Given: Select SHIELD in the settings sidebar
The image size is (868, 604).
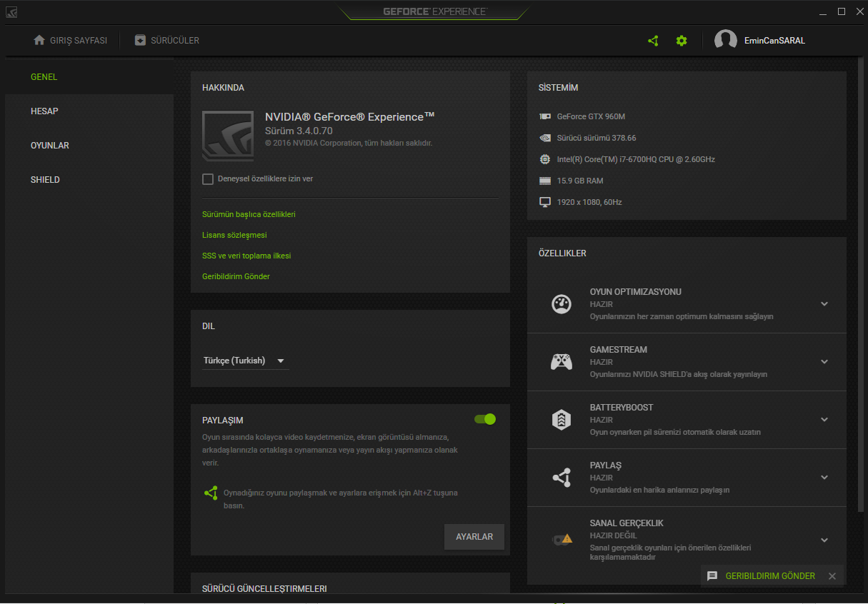Looking at the screenshot, I should click(x=89, y=180).
